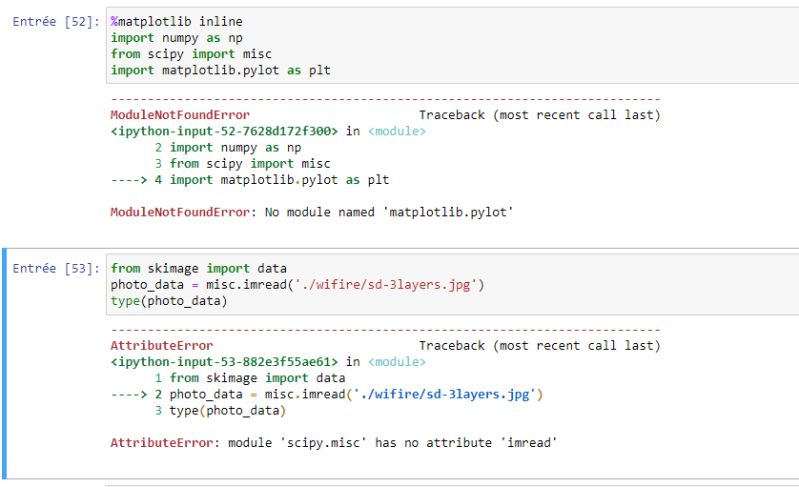Click '<ipython-input-53-882e3f55ae61>' text
Screen dimensions: 799x487
(224, 362)
